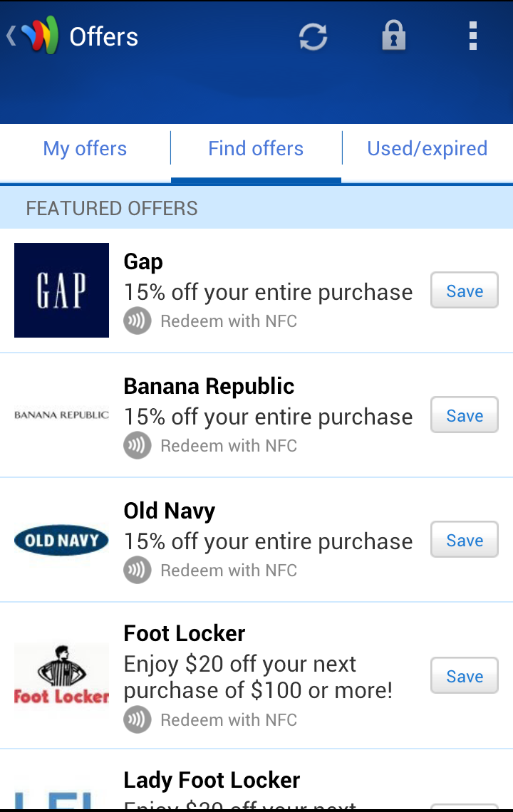Tap the NFC icon under Gap offer
Screen dimensions: 513x812
pos(138,321)
